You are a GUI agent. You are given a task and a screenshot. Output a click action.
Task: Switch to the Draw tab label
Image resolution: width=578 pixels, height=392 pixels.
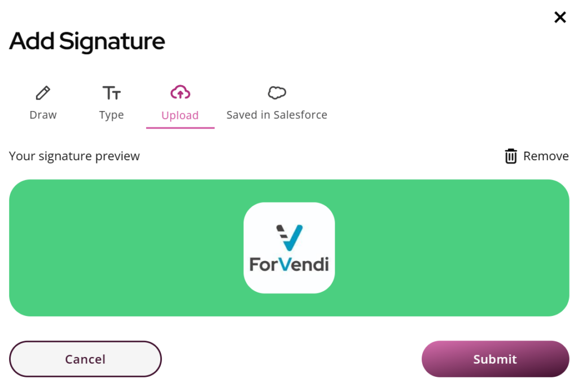pyautogui.click(x=43, y=115)
